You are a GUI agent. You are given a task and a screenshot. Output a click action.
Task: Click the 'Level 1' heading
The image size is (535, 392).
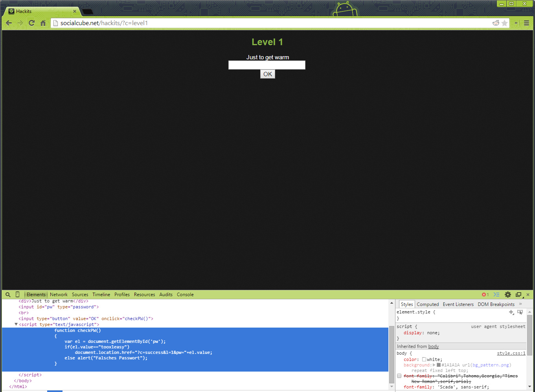tap(267, 42)
